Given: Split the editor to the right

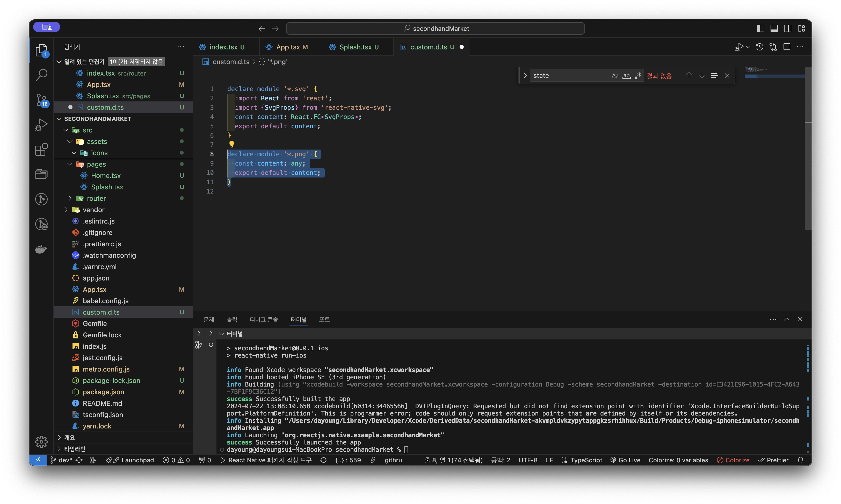Looking at the screenshot, I should [787, 47].
